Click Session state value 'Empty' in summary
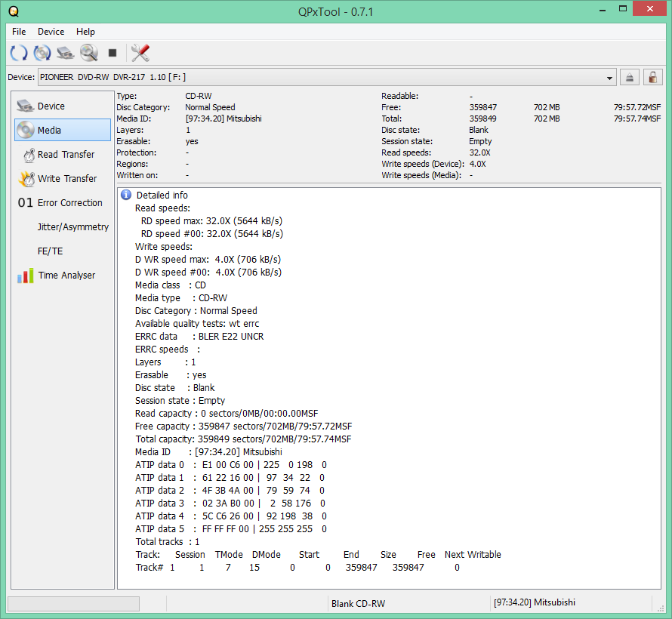The image size is (672, 619). click(480, 141)
